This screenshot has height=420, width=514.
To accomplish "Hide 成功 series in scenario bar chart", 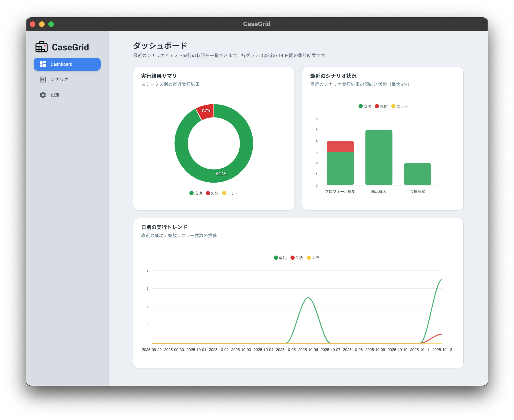I will pos(365,106).
